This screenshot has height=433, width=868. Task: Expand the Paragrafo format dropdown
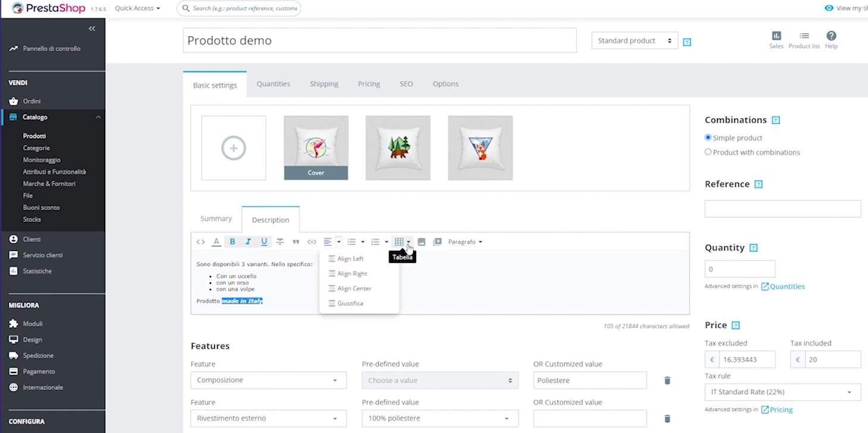point(465,241)
